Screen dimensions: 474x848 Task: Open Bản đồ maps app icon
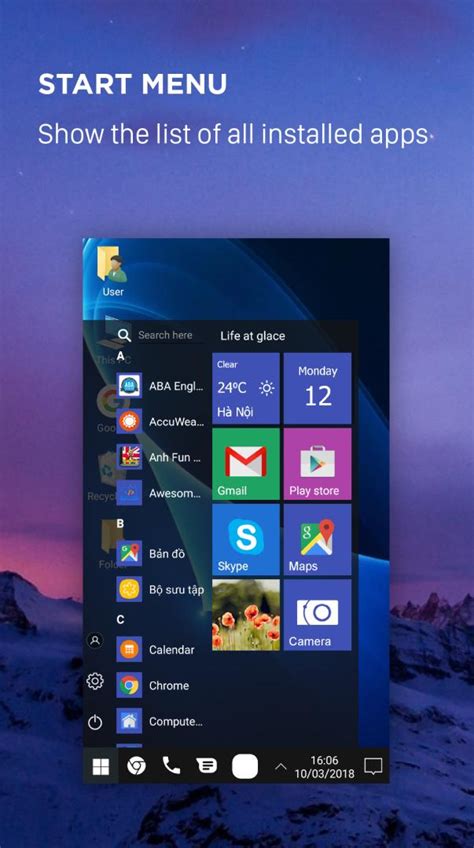pyautogui.click(x=129, y=553)
